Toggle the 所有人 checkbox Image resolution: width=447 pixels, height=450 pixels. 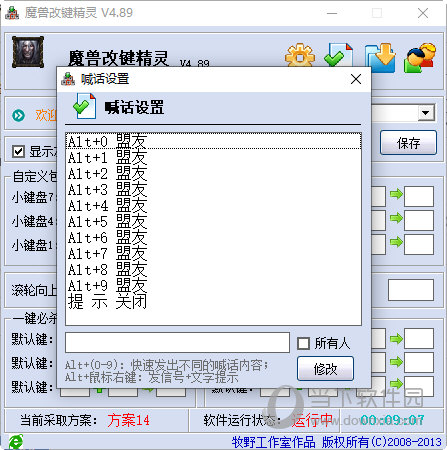coord(303,343)
